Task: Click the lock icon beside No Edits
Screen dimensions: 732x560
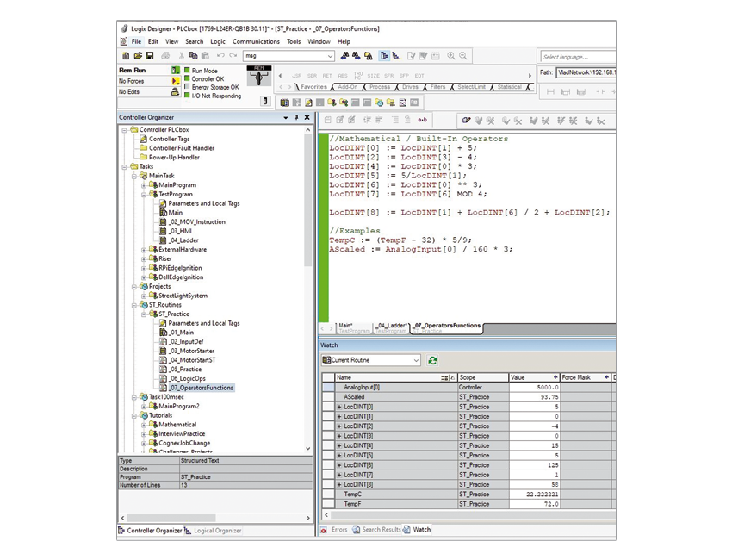Action: (x=175, y=91)
